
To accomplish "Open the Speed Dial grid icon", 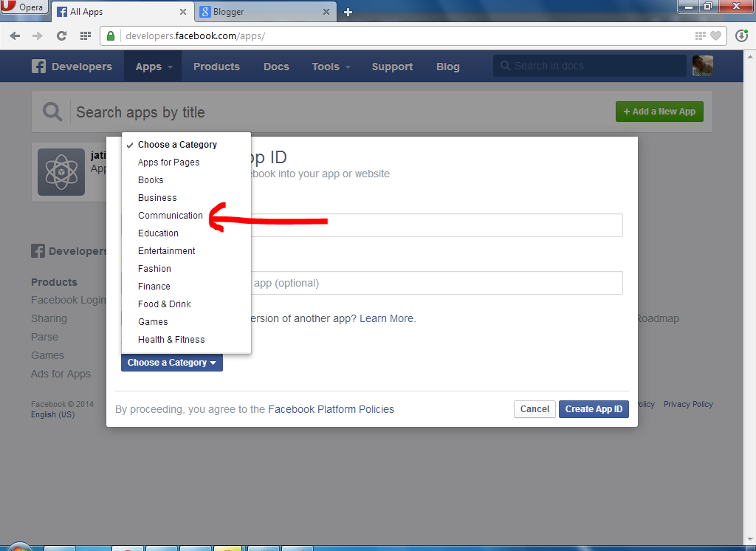I will click(86, 35).
